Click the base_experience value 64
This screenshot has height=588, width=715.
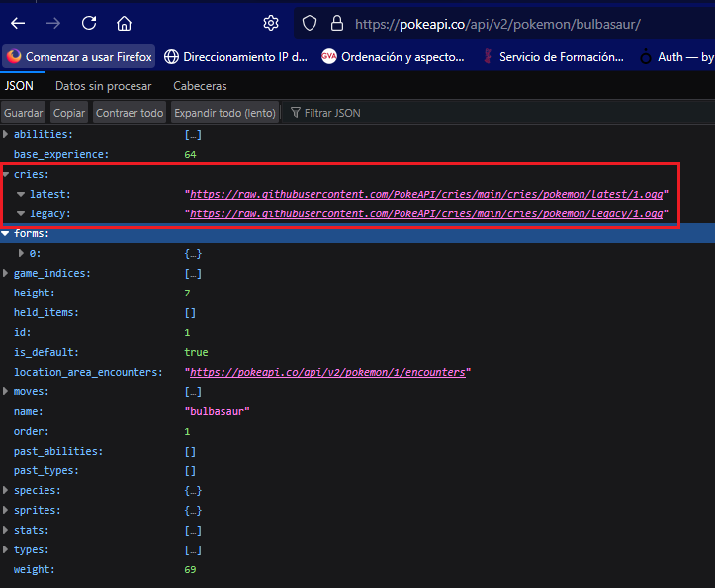[190, 154]
